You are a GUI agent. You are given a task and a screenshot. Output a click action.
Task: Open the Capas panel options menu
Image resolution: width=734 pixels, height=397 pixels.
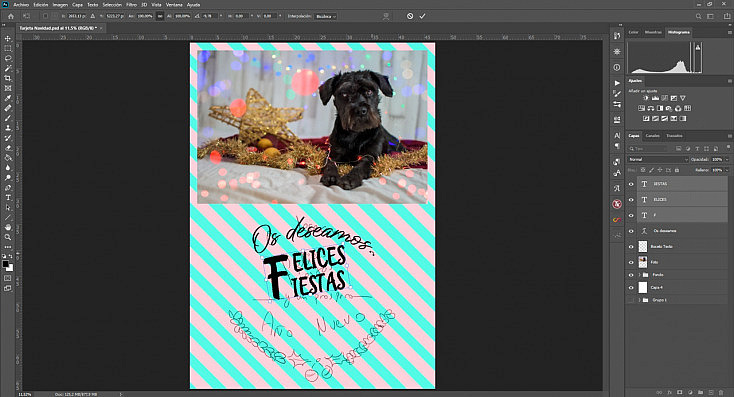pos(729,136)
